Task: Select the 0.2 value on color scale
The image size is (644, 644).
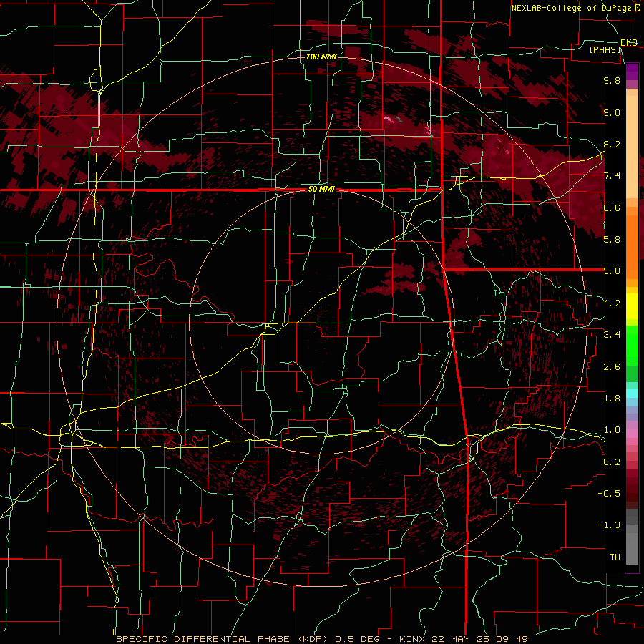Action: point(612,462)
